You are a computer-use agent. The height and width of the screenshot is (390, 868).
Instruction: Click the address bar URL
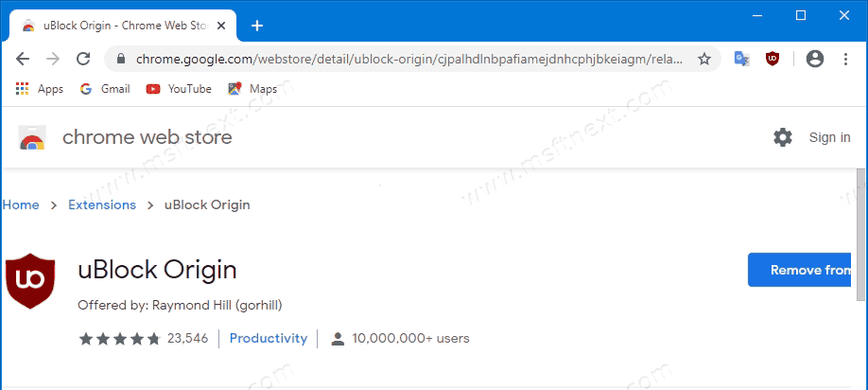pos(410,59)
